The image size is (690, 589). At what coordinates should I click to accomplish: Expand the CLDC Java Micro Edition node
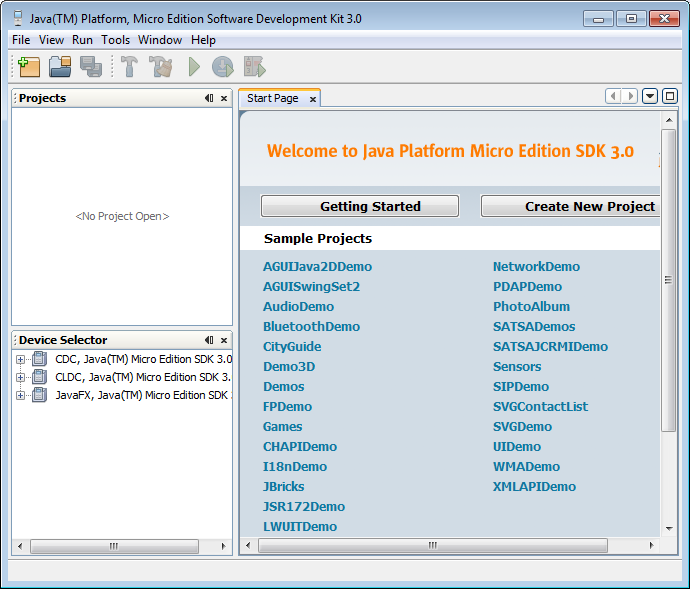20,378
